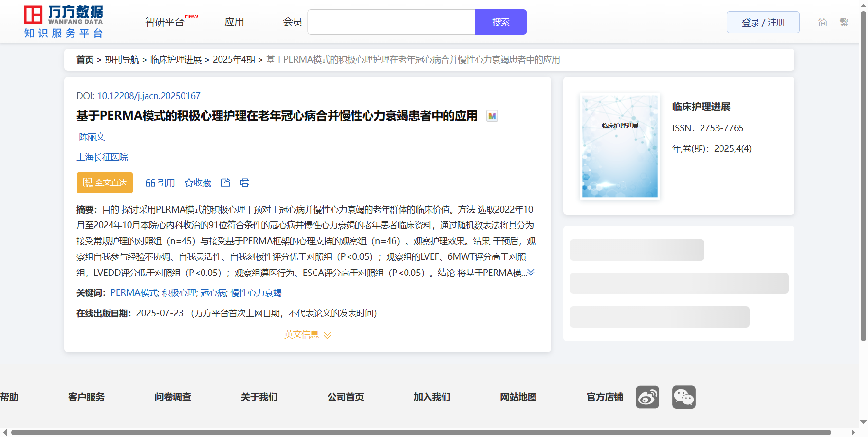868x437 pixels.
Task: Click 登录 / 注册 login button
Action: click(x=763, y=22)
